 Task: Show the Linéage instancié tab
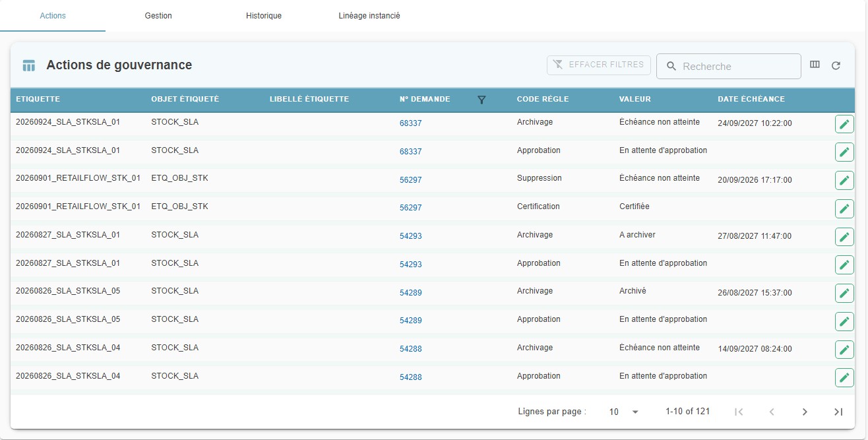coord(369,16)
